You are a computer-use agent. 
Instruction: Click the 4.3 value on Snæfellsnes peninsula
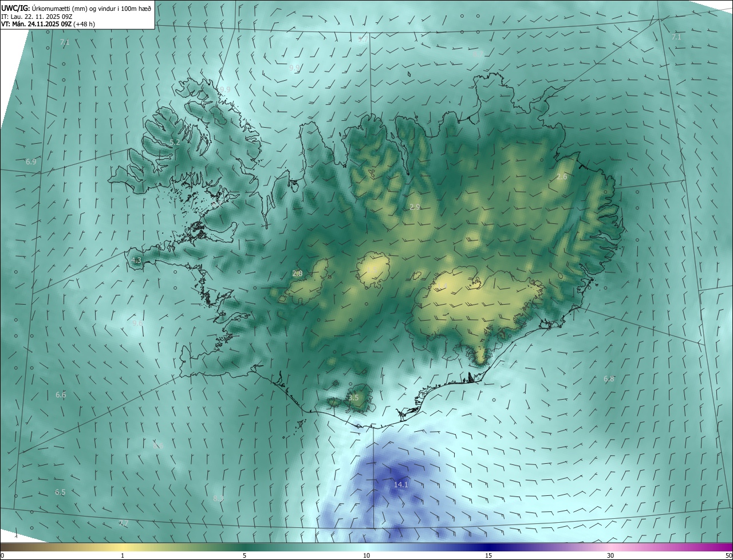136,261
